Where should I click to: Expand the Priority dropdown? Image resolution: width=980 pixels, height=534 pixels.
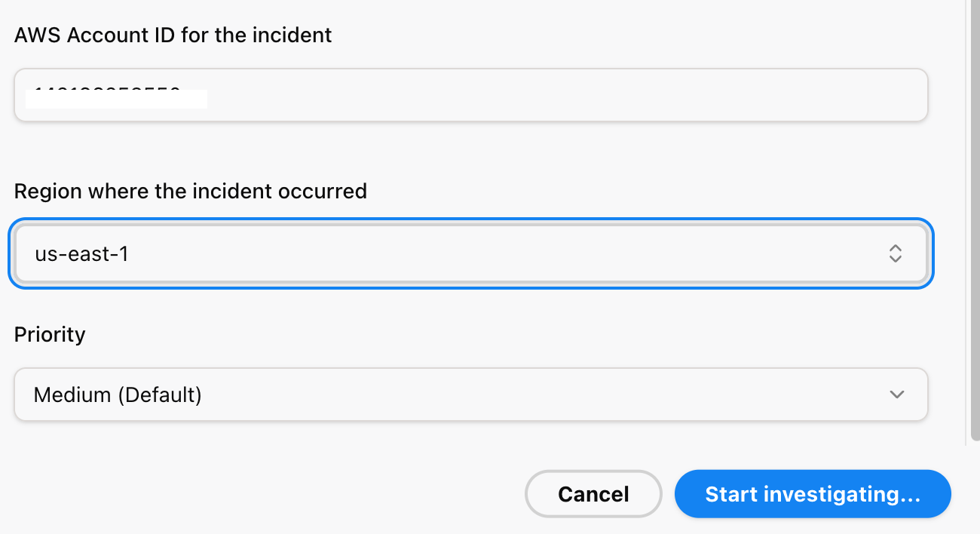(x=470, y=394)
